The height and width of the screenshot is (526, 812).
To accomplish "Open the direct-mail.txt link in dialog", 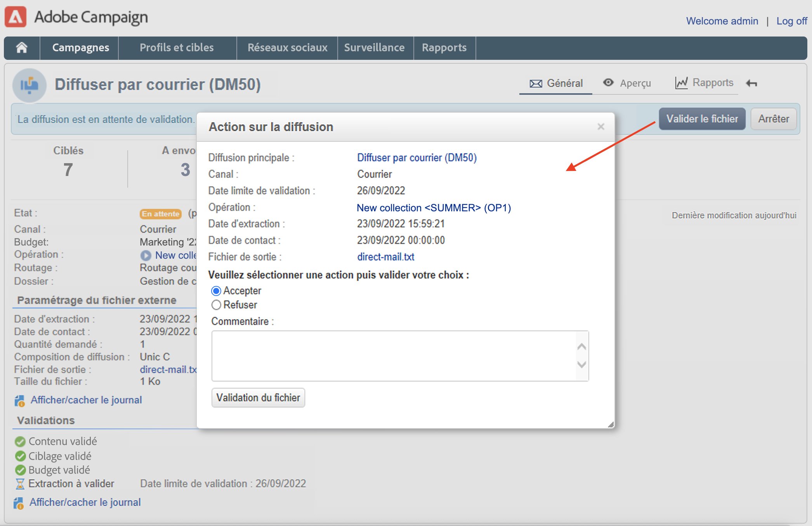I will point(385,257).
